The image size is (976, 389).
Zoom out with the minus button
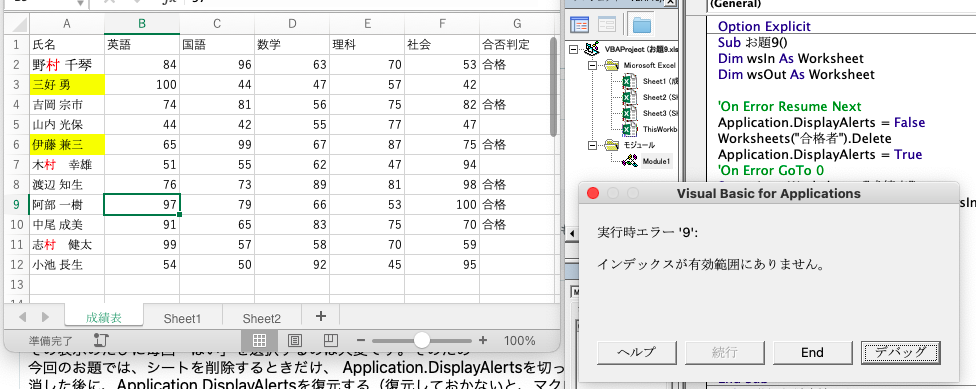360,340
